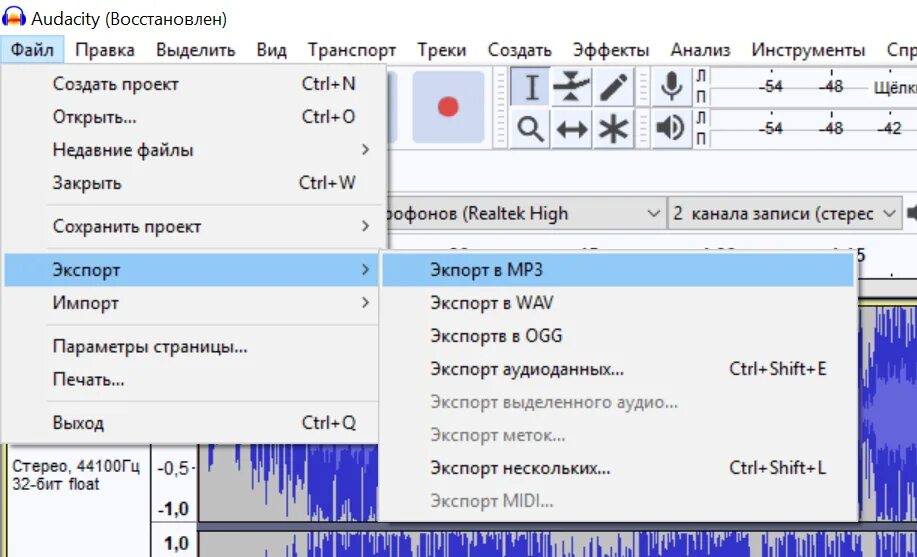Expand the Сохранить проект submenu

click(194, 226)
